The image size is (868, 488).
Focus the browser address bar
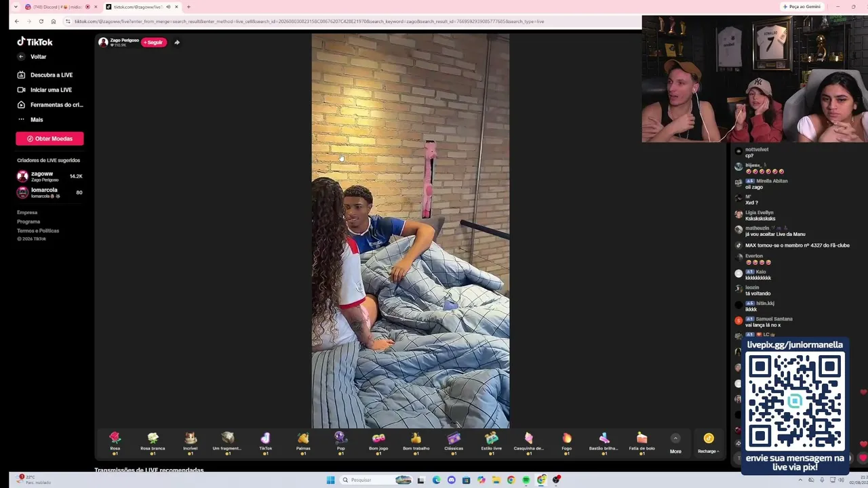353,22
